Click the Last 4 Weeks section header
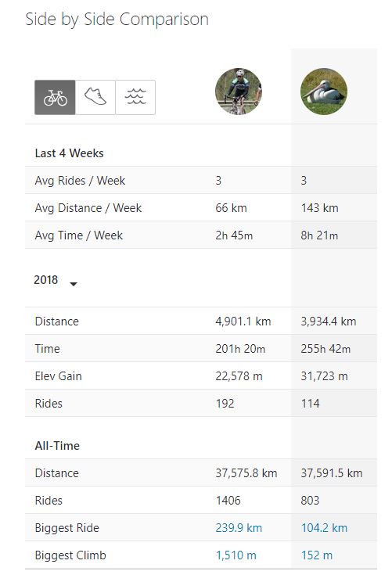The height and width of the screenshot is (582, 392). coord(69,153)
